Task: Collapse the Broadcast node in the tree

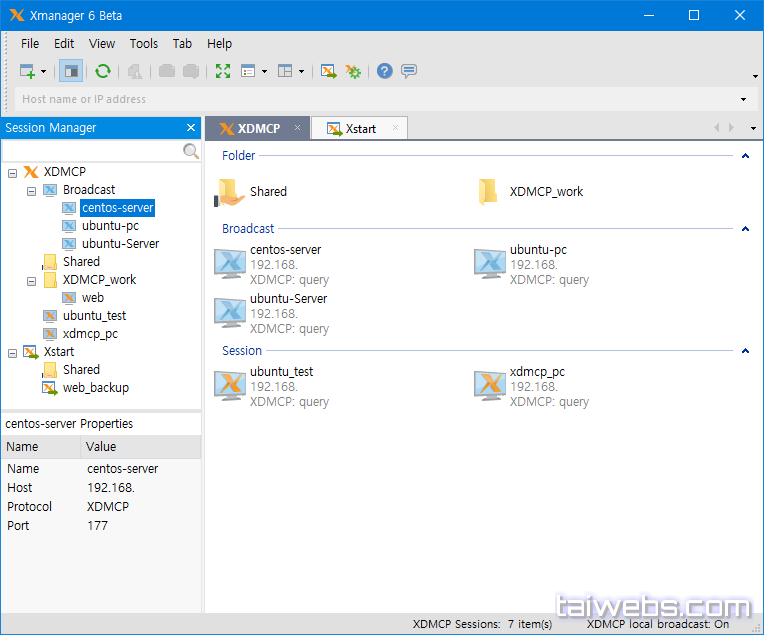Action: point(31,190)
